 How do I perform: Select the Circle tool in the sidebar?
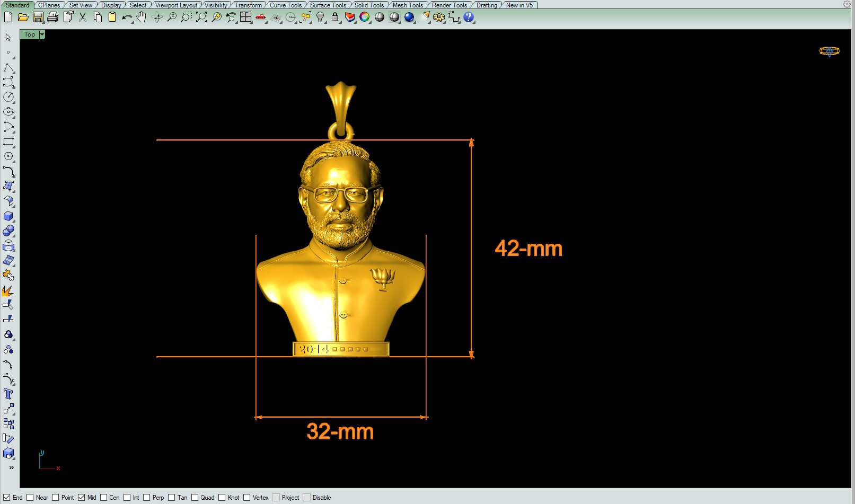pos(8,97)
